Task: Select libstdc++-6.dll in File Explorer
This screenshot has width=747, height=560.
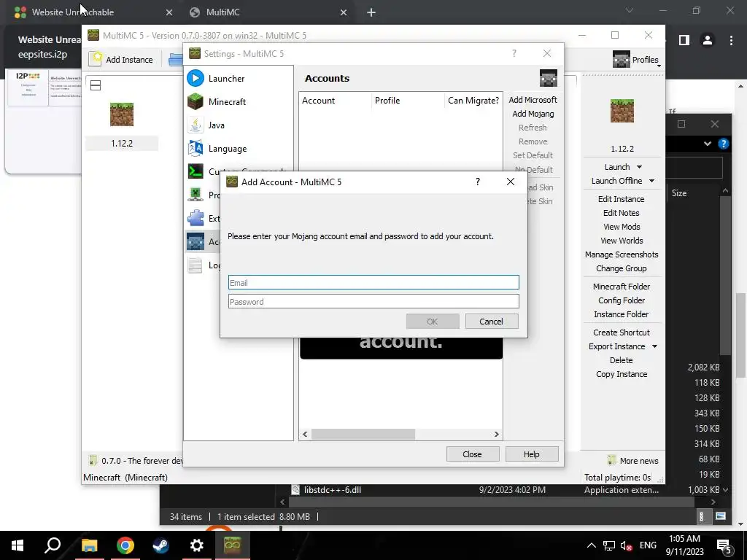Action: pyautogui.click(x=333, y=489)
